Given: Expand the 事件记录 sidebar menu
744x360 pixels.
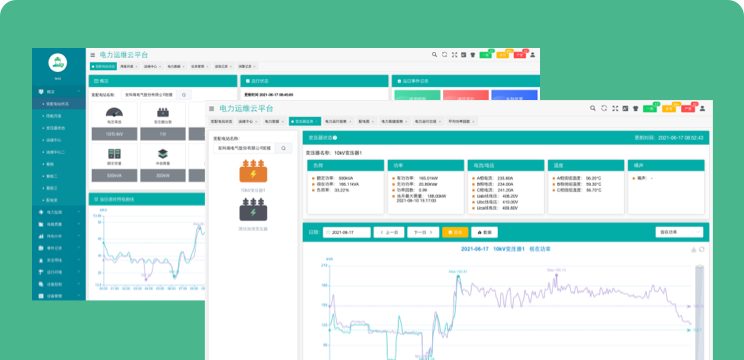Looking at the screenshot, I should tap(59, 248).
